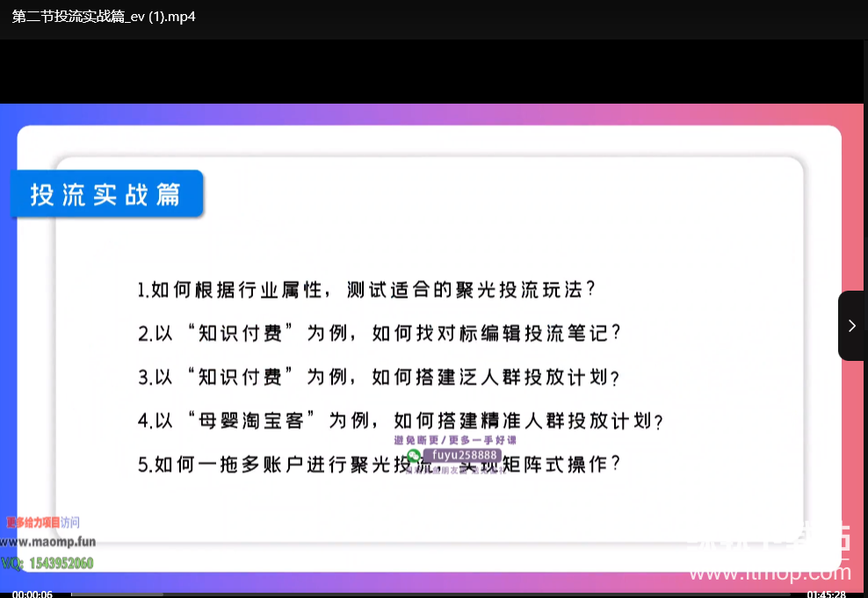The width and height of the screenshot is (868, 598).
Task: Click the video progress bar at the bottom
Action: point(430,594)
